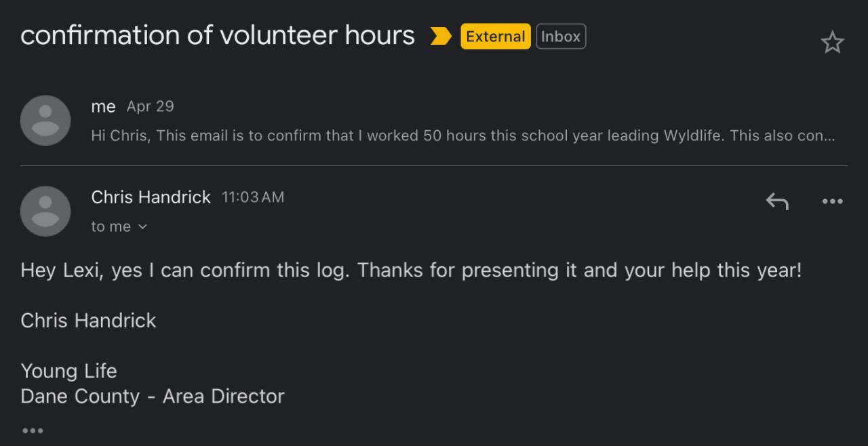Click the yellow External label
The image size is (868, 446).
tap(495, 37)
